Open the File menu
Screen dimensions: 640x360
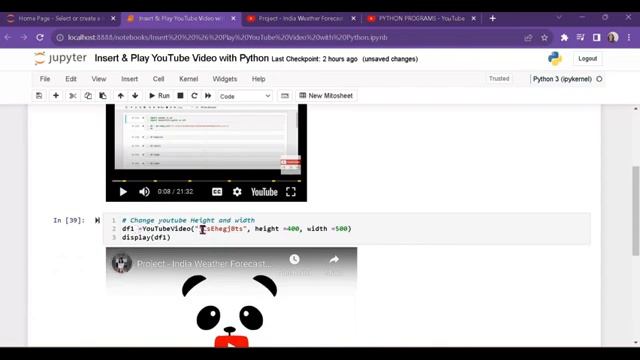coord(45,79)
